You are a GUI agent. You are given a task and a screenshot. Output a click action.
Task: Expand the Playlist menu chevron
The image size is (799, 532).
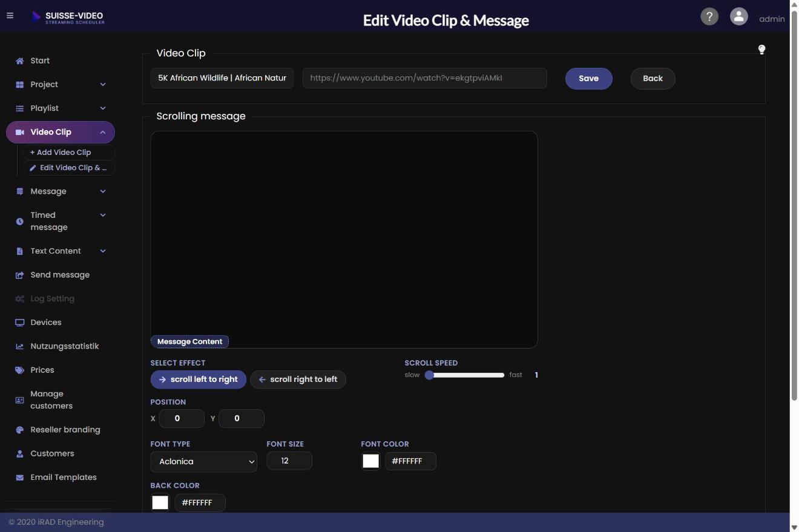coord(103,108)
